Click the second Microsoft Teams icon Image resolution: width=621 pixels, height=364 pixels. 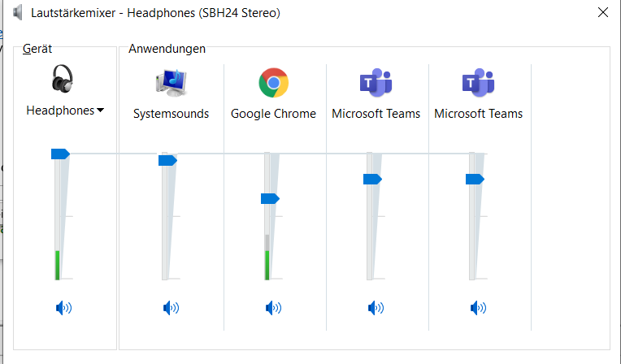[x=478, y=82]
